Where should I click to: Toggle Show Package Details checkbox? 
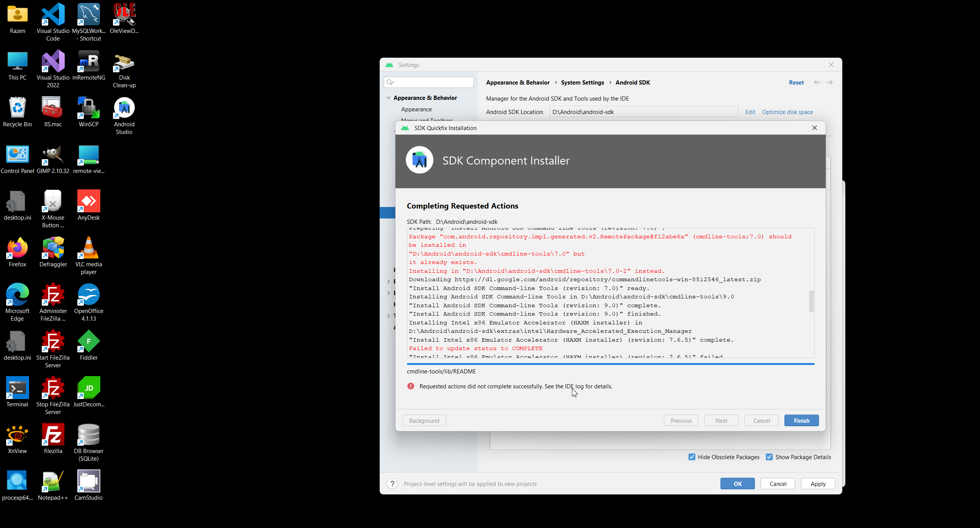pos(769,457)
